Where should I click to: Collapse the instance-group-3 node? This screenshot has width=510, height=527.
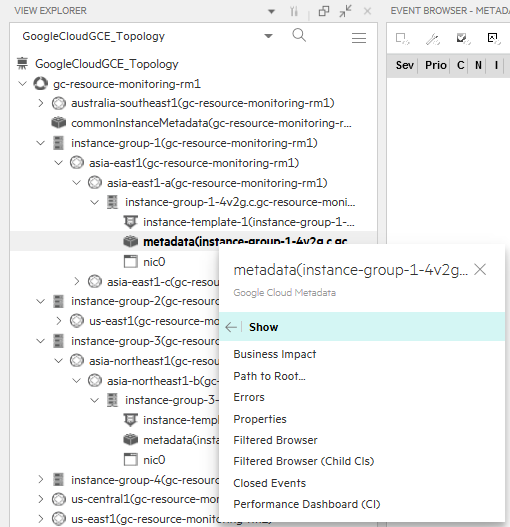click(41, 341)
